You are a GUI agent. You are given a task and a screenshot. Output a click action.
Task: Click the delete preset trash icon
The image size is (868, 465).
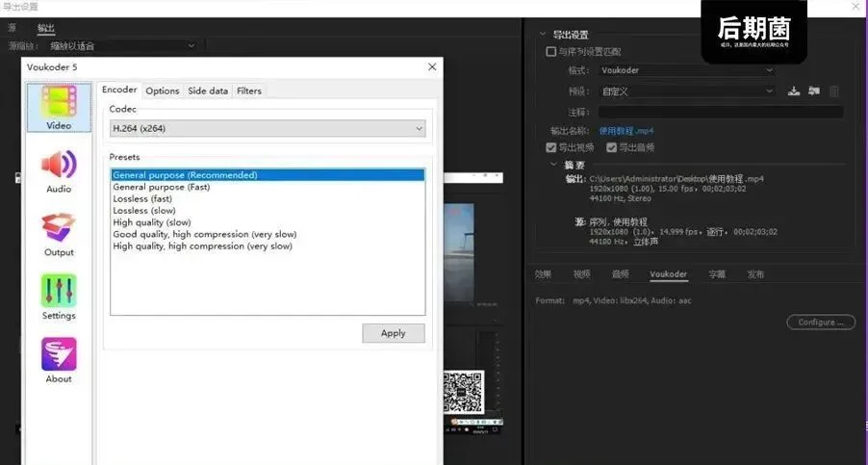pyautogui.click(x=833, y=91)
